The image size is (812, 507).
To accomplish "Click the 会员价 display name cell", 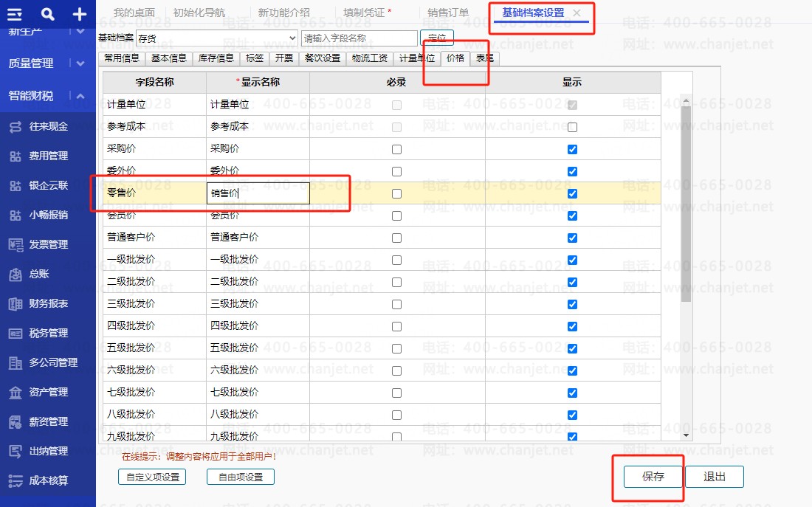I will click(x=258, y=215).
